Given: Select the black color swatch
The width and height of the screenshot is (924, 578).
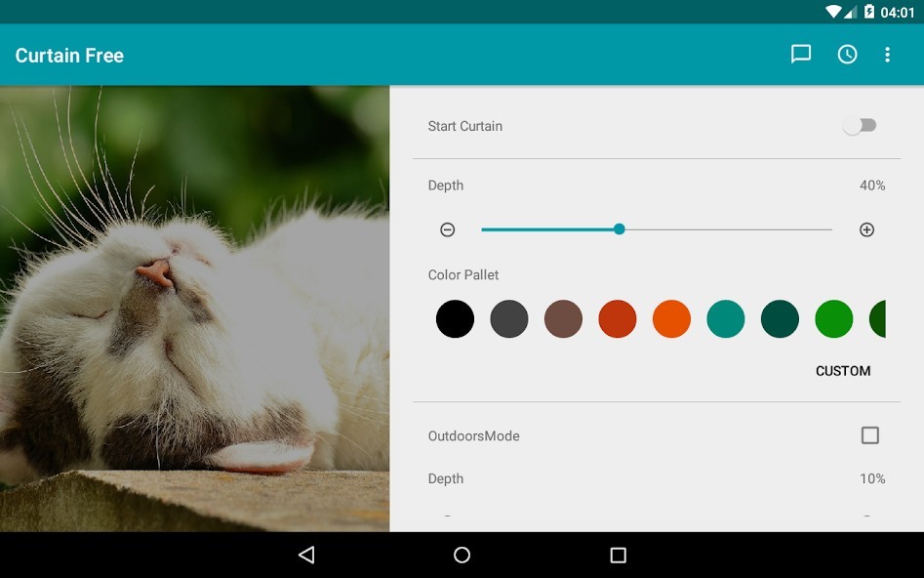Looking at the screenshot, I should [x=455, y=318].
